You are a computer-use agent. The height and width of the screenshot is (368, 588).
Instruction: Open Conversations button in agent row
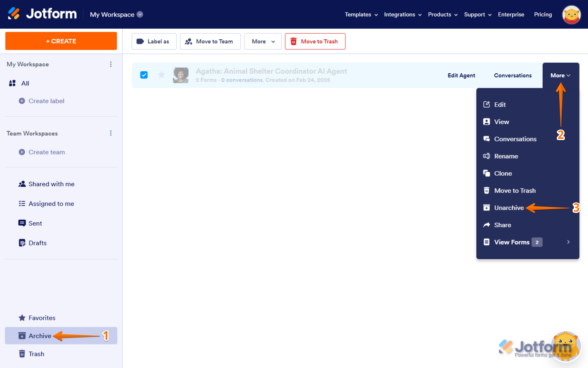(513, 75)
